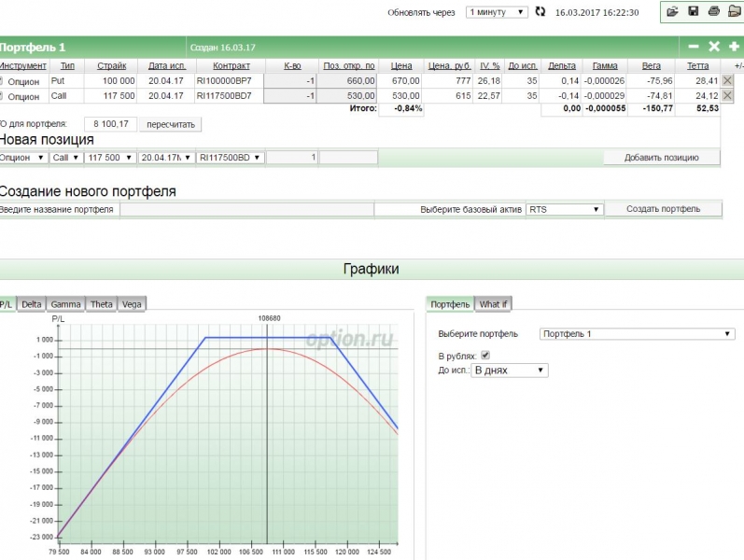Minimize Портфель 1 with the minus icon
The image size is (744, 560).
tap(694, 46)
